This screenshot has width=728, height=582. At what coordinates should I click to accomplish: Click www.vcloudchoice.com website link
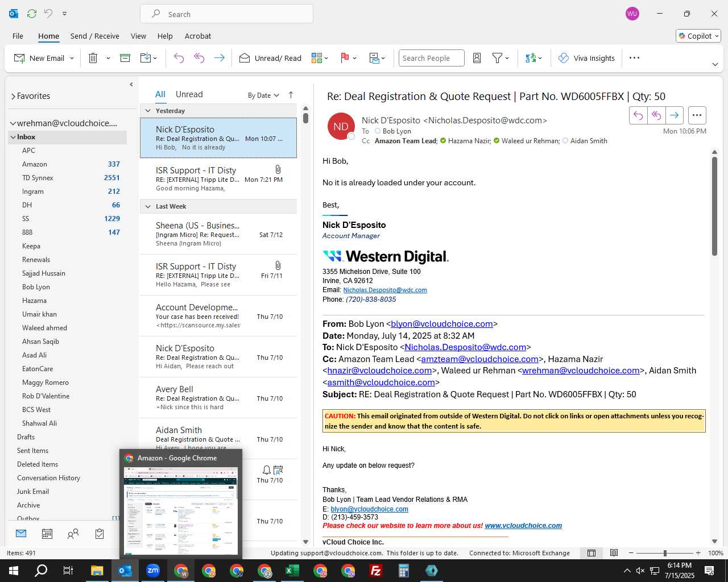[523, 526]
